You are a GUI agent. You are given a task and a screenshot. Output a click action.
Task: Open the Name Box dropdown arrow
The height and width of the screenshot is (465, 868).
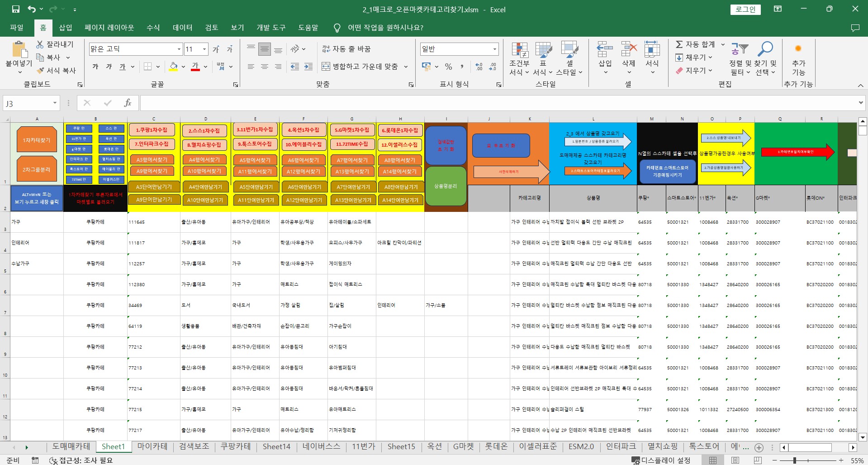pyautogui.click(x=55, y=103)
